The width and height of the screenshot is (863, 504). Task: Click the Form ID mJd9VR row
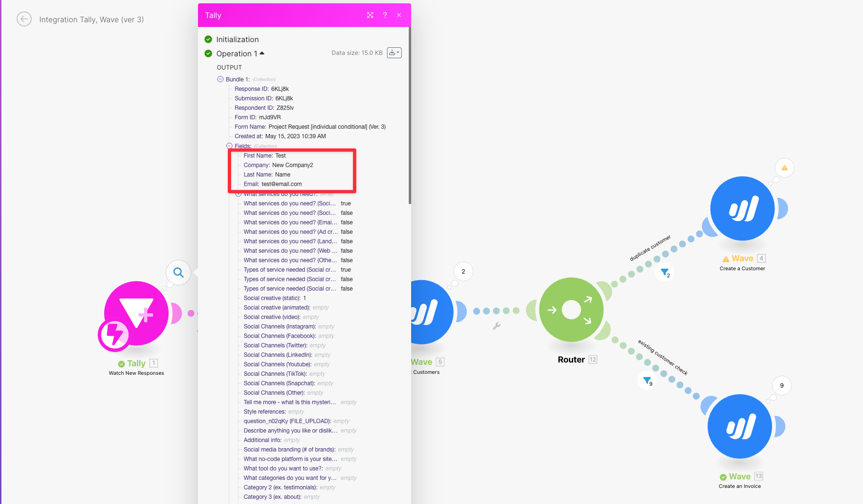pyautogui.click(x=258, y=117)
